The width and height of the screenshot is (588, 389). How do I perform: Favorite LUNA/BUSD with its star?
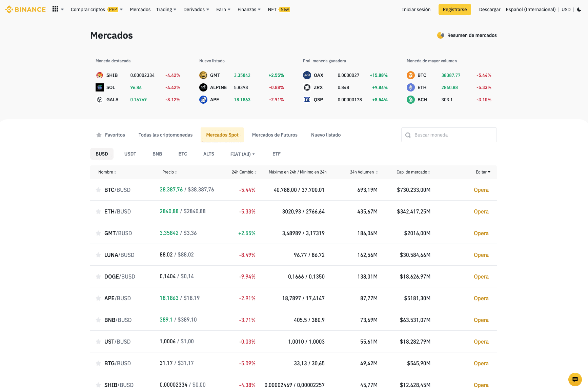tap(98, 255)
